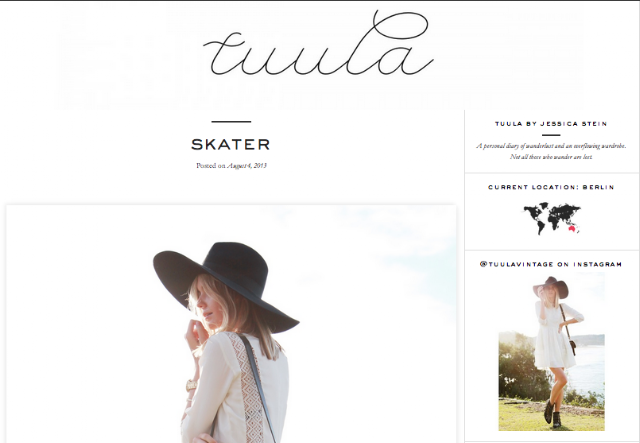This screenshot has width=640, height=443.
Task: Select the world map icon
Action: click(x=552, y=218)
